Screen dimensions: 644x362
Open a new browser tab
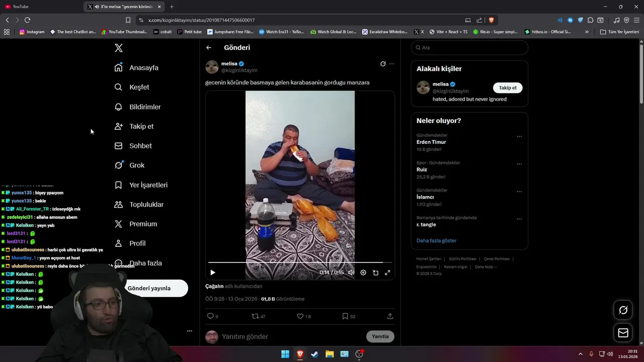(x=172, y=7)
